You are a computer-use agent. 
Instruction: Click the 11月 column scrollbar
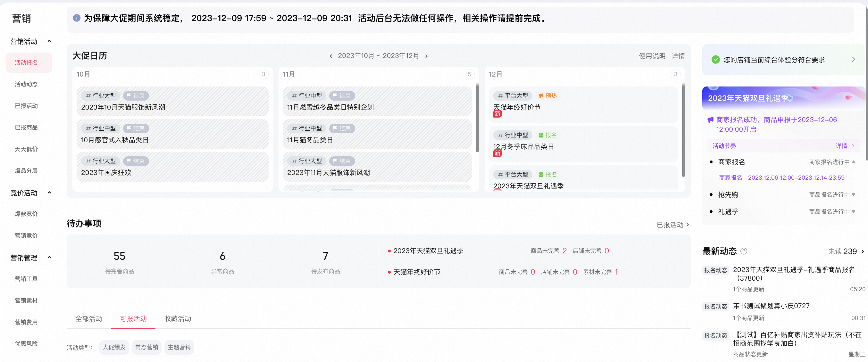coord(477,118)
